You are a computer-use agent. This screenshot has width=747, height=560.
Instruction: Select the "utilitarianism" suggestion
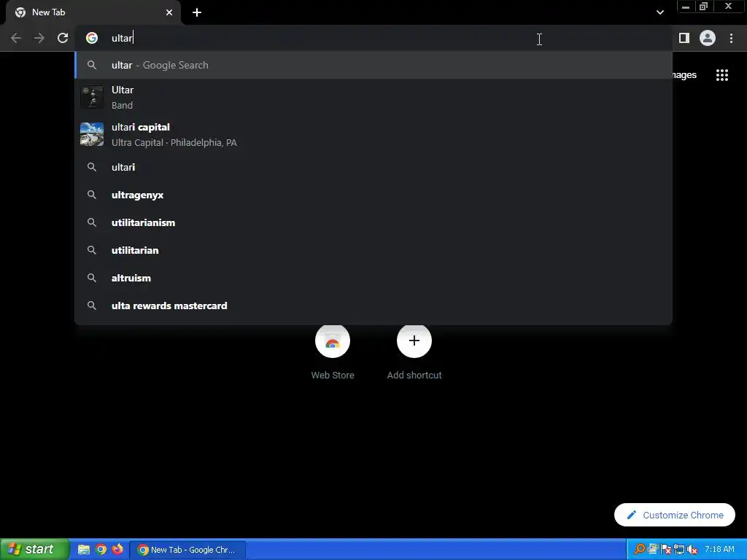pyautogui.click(x=373, y=222)
